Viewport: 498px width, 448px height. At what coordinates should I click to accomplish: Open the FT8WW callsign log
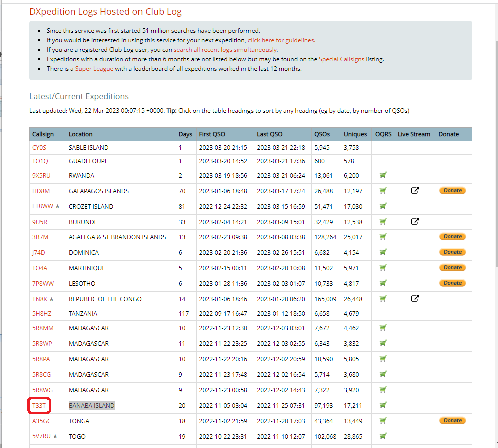pyautogui.click(x=43, y=206)
